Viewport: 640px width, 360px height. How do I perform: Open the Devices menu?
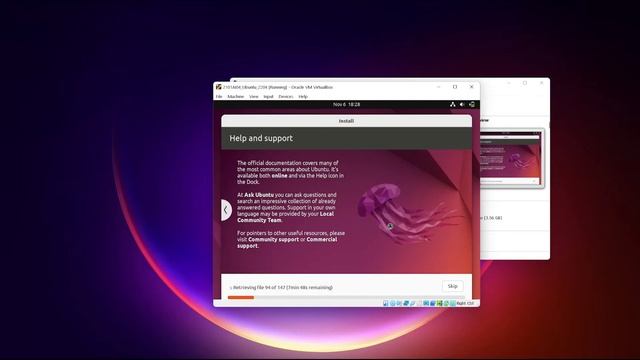(286, 97)
